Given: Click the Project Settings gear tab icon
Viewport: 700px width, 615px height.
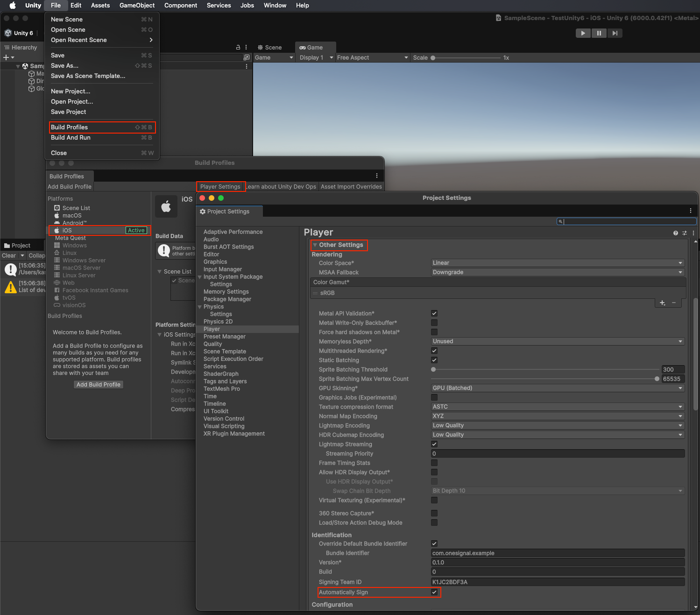Looking at the screenshot, I should point(203,212).
